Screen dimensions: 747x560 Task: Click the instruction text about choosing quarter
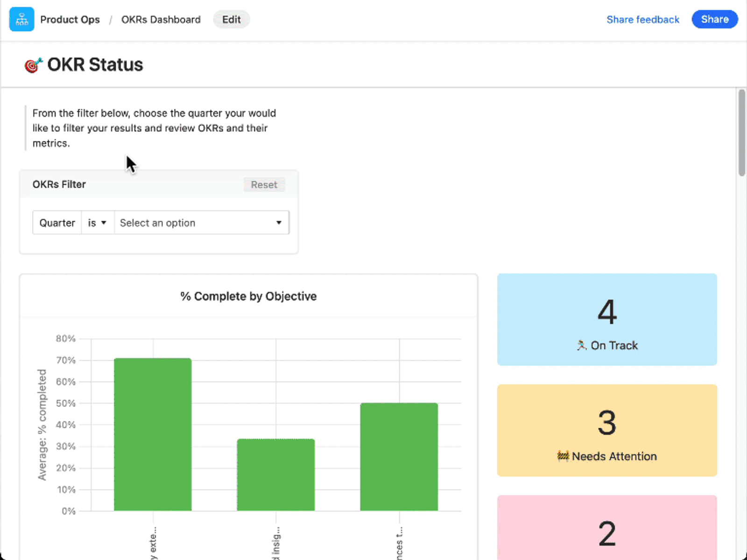(154, 128)
